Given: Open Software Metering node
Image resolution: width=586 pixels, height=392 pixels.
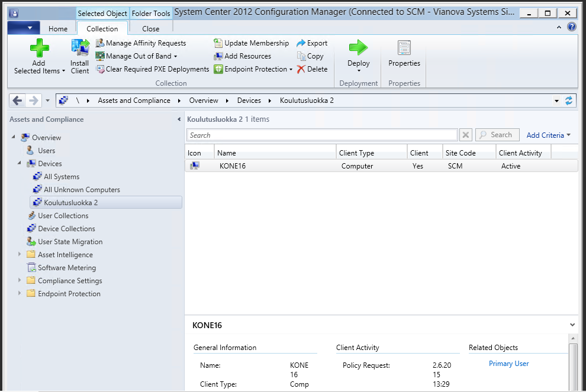Looking at the screenshot, I should point(67,268).
